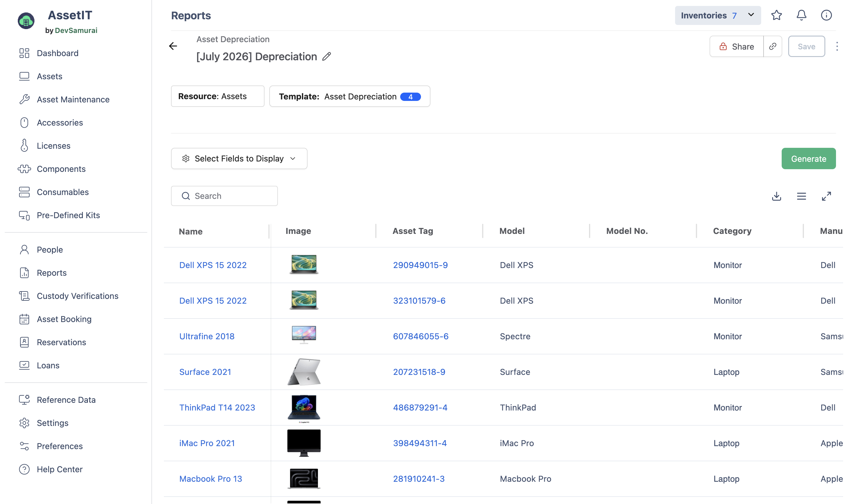This screenshot has height=504, width=855.
Task: Click the Resource: Assets selector
Action: click(x=218, y=96)
